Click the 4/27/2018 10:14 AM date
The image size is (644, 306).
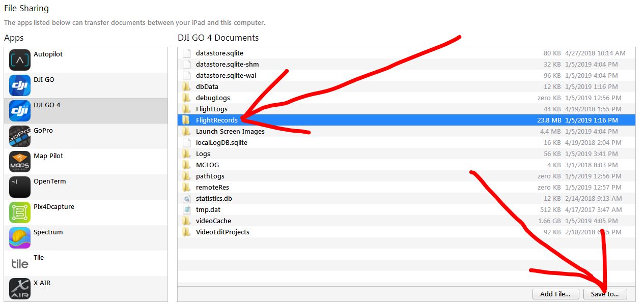tap(595, 53)
